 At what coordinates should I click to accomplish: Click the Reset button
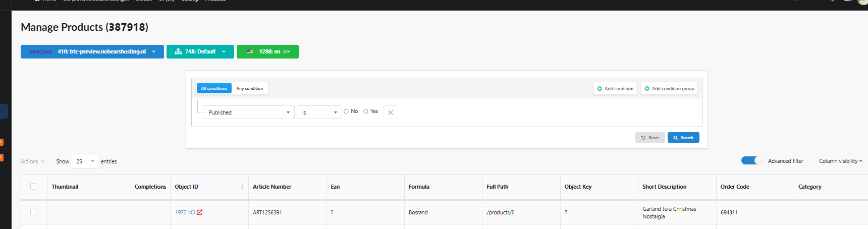point(650,138)
